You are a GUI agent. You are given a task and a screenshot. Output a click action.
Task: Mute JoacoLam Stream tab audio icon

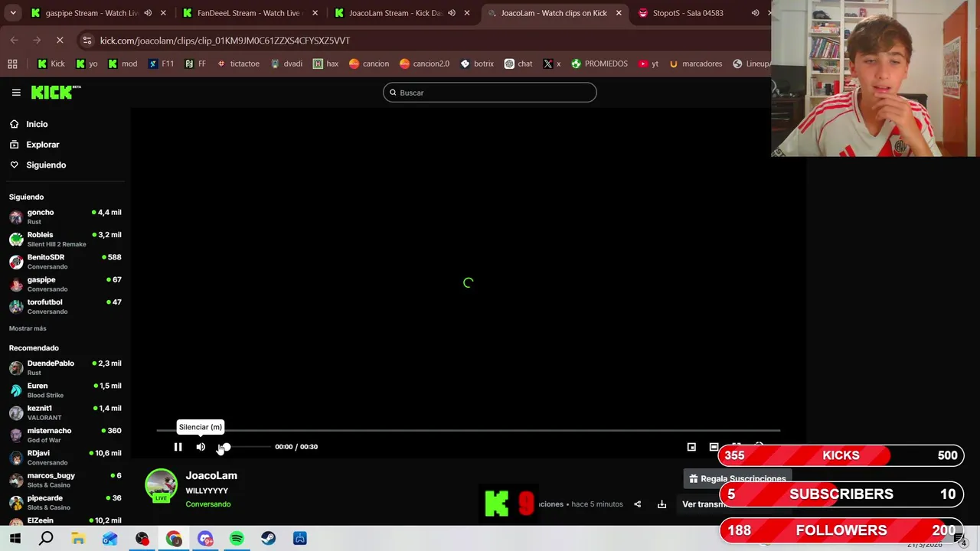452,13
